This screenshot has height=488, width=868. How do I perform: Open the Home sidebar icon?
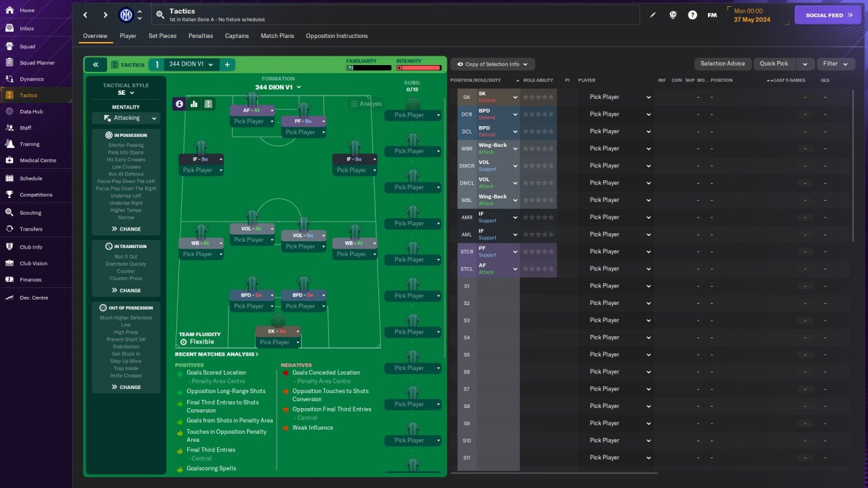pyautogui.click(x=9, y=11)
